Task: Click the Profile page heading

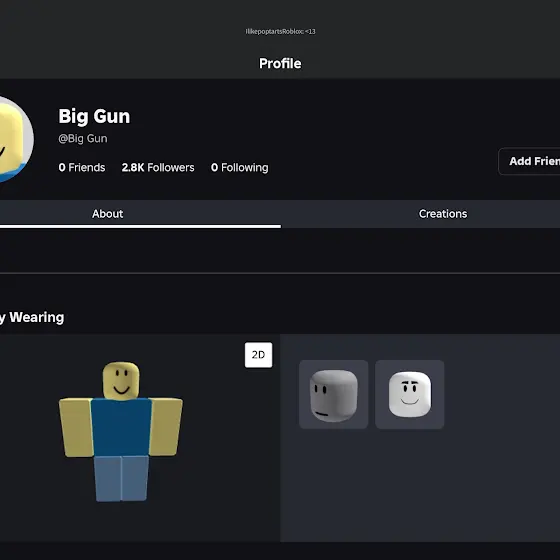Action: (x=280, y=64)
